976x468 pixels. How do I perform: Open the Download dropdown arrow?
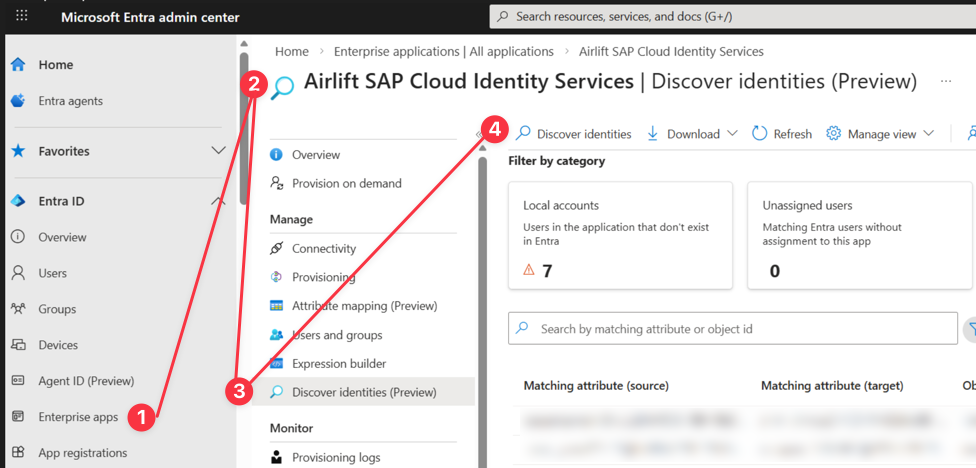coord(732,134)
